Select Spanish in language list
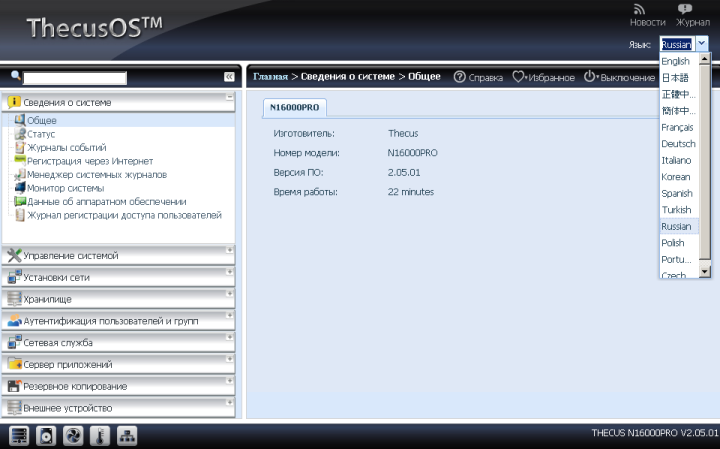The image size is (720, 449). point(679,193)
